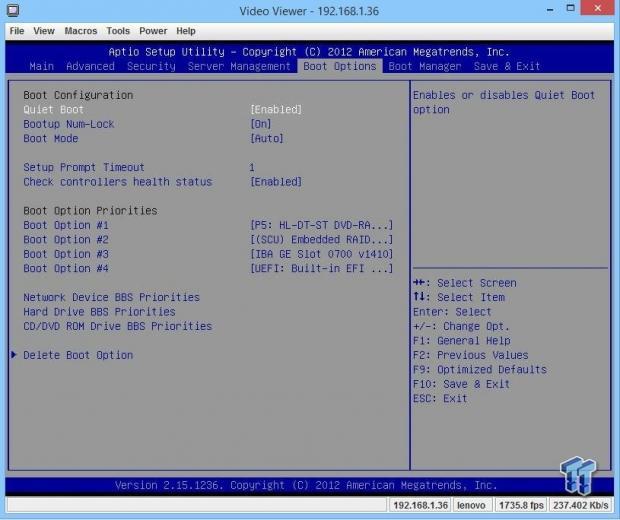Click the F10: Save & Exit hint
Image resolution: width=620 pixels, height=520 pixels.
click(461, 384)
